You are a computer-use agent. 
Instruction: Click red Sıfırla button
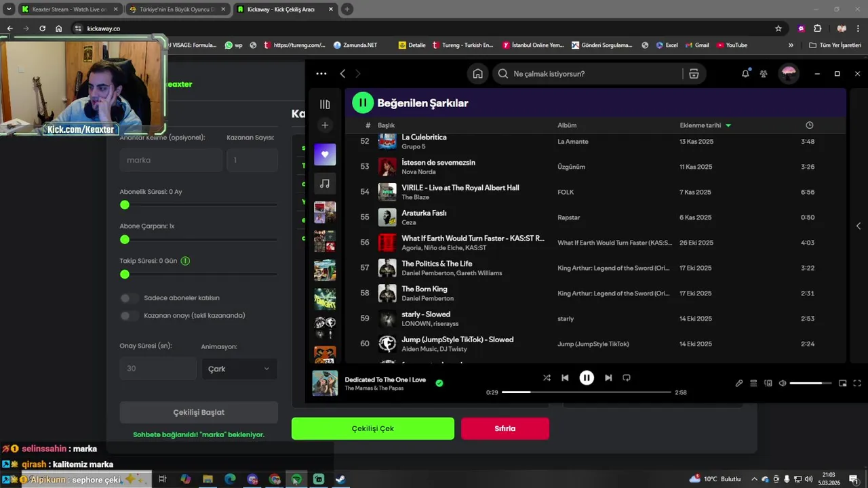click(x=505, y=428)
